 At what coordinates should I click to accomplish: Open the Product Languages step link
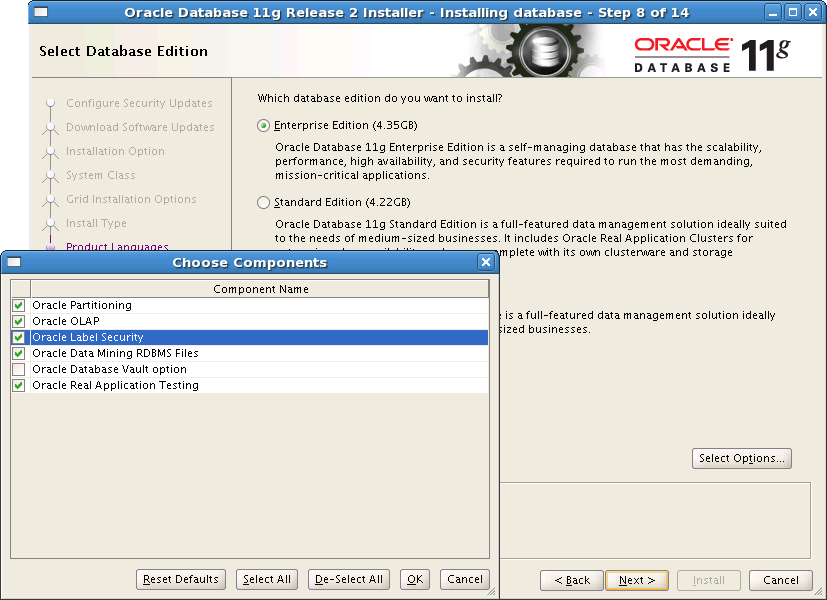click(117, 246)
